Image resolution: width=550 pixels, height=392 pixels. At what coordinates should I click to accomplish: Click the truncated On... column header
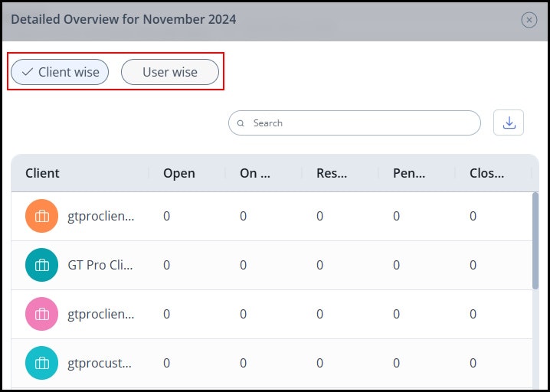pos(255,173)
